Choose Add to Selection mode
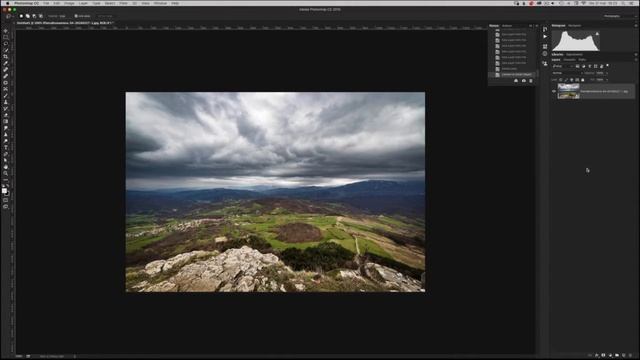 pyautogui.click(x=27, y=16)
